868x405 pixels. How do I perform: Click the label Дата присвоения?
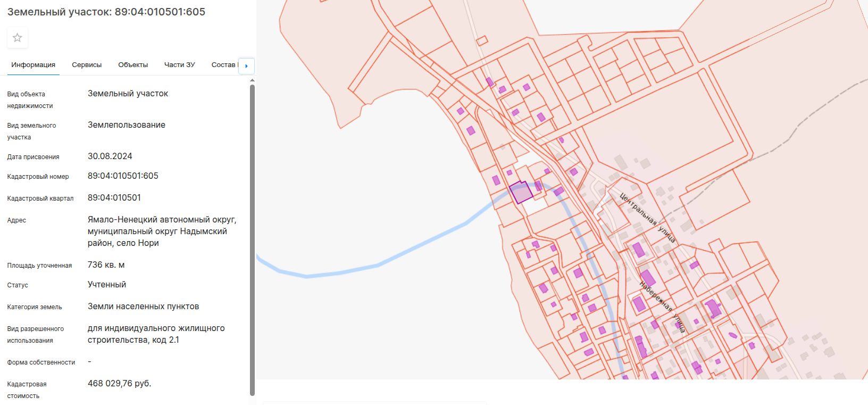(x=33, y=157)
